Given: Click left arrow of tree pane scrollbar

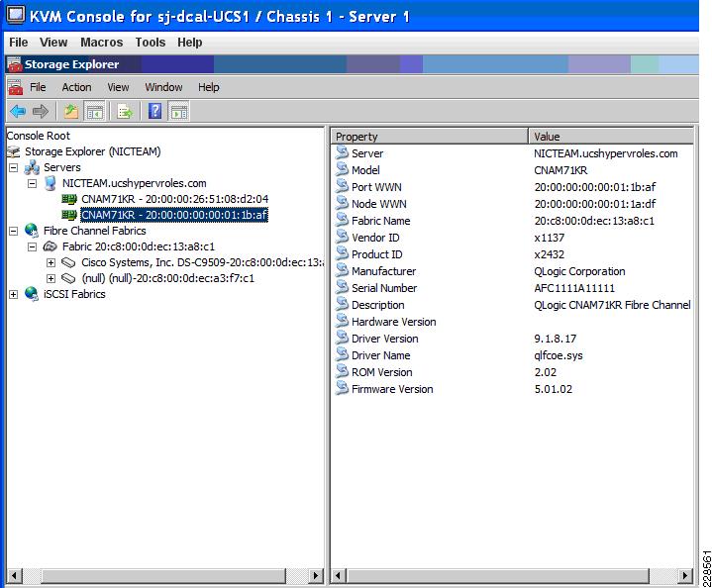Looking at the screenshot, I should coord(15,576).
